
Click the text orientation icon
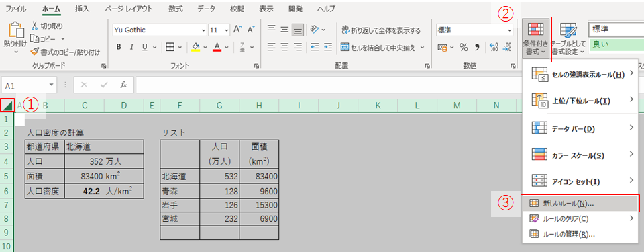[315, 30]
